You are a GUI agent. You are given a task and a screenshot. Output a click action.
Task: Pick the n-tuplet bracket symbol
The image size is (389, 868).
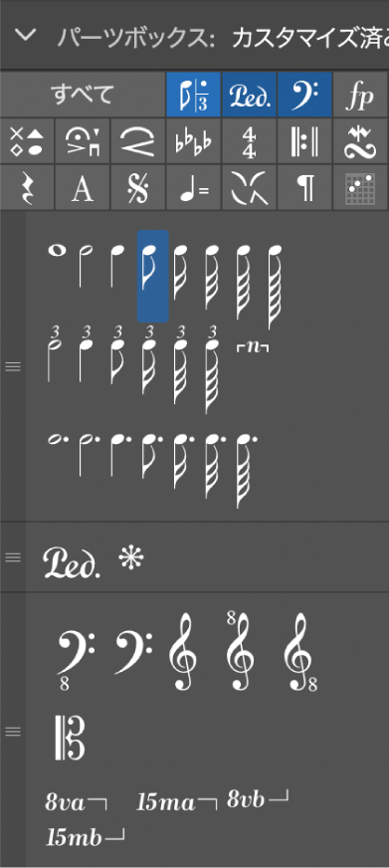(253, 347)
